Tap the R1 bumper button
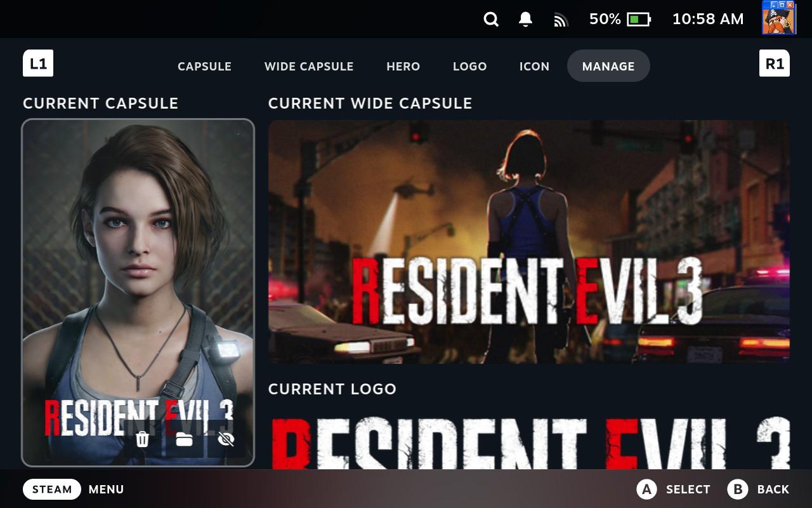 click(775, 63)
